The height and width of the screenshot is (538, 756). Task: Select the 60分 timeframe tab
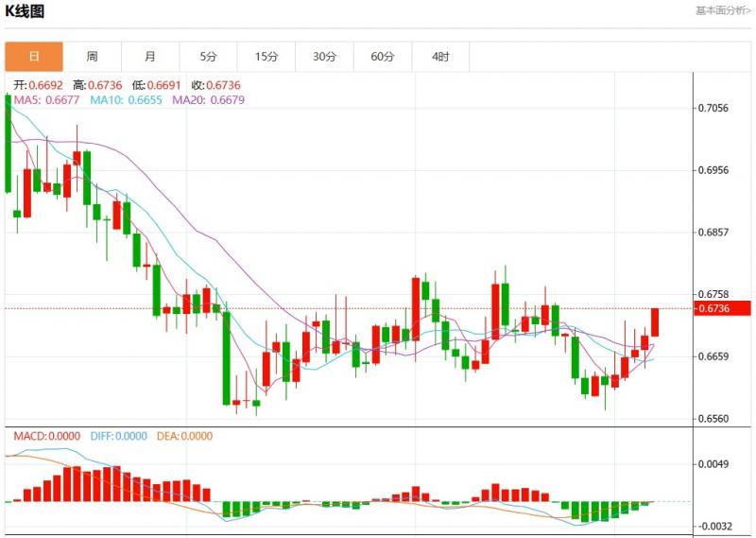383,57
